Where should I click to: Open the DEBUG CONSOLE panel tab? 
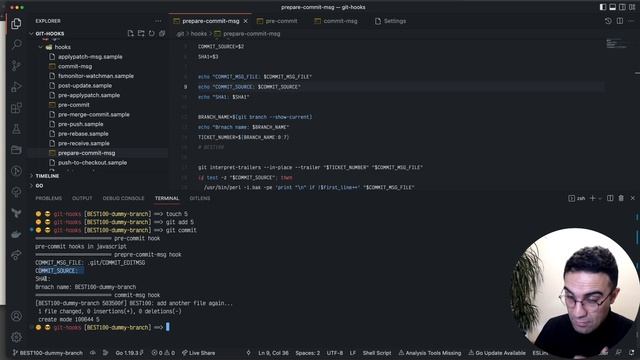pyautogui.click(x=123, y=198)
